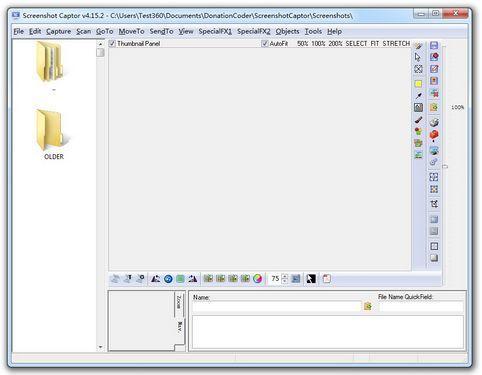Open the SpecialFX1 menu
This screenshot has width=482, height=375.
(x=215, y=31)
